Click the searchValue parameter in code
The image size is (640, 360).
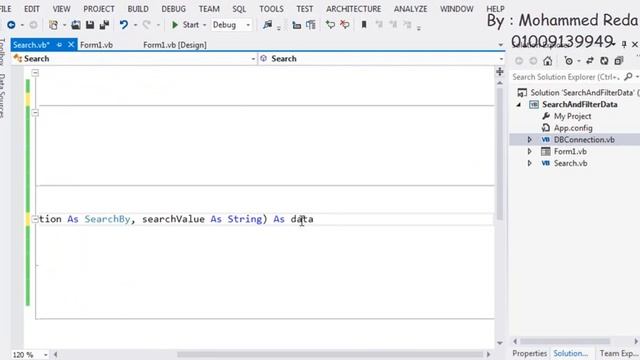pyautogui.click(x=173, y=219)
